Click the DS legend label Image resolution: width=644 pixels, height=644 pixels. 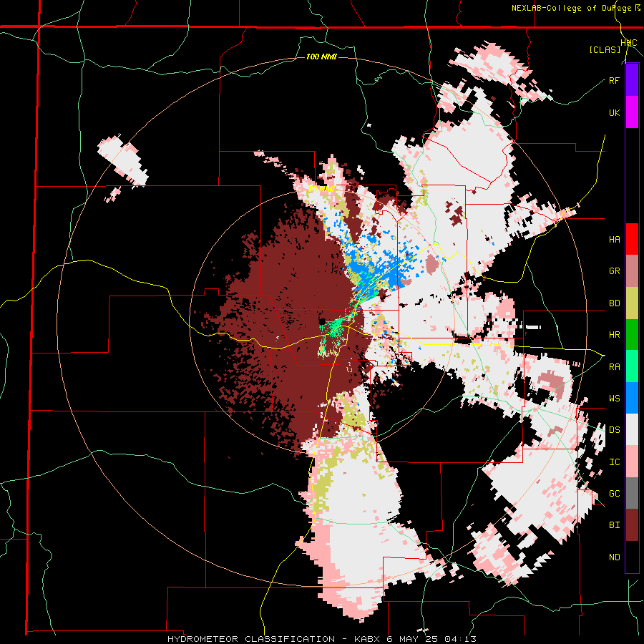[x=615, y=430]
